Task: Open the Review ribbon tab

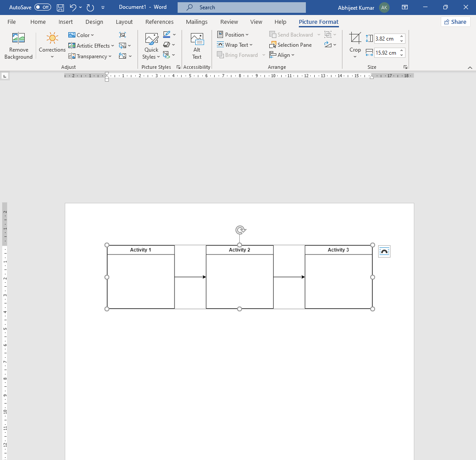Action: [x=229, y=22]
